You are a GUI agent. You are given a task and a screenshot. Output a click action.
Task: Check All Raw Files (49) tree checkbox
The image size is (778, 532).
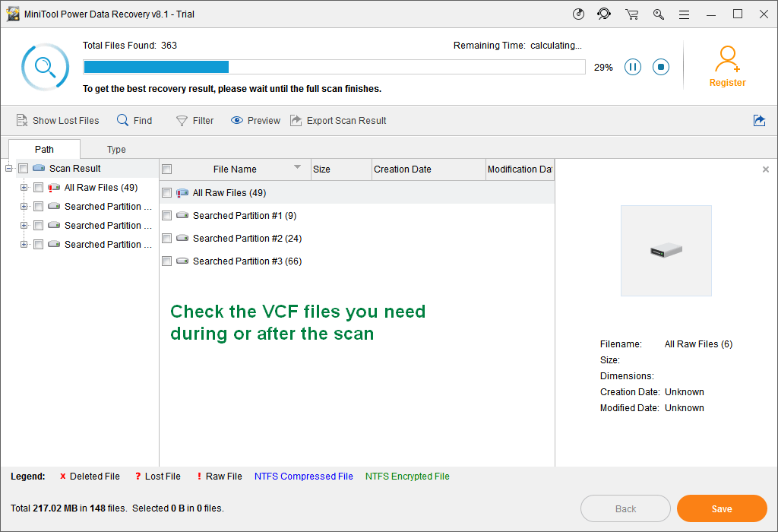coord(38,188)
